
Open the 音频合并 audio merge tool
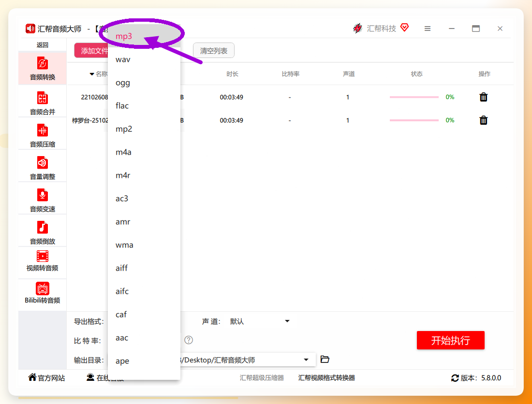tap(43, 103)
